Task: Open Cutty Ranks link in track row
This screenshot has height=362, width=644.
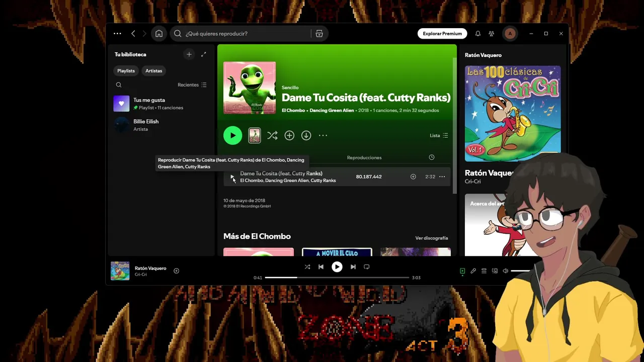Action: 323,180
